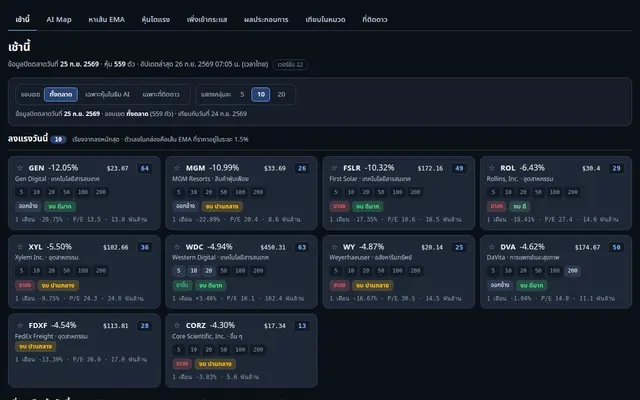The width and height of the screenshot is (640, 400).
Task: Click the ลงแรงวันนี้ count badge 10
Action: coord(58,140)
